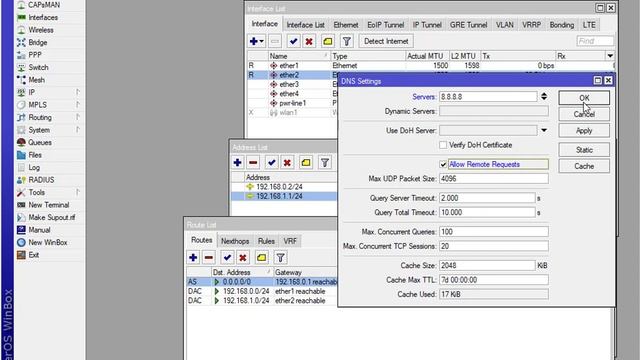Switch to the EoIP Tunnel tab
640x360 pixels.
(385, 25)
